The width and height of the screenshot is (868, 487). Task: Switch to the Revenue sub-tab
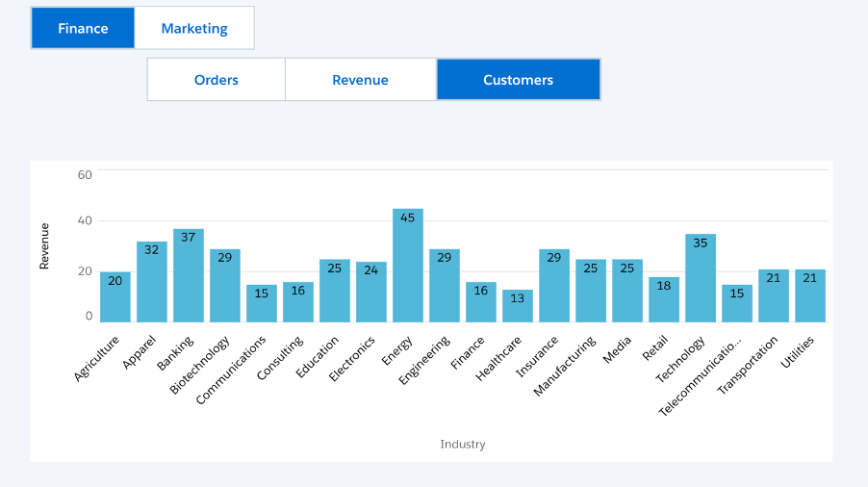[360, 80]
